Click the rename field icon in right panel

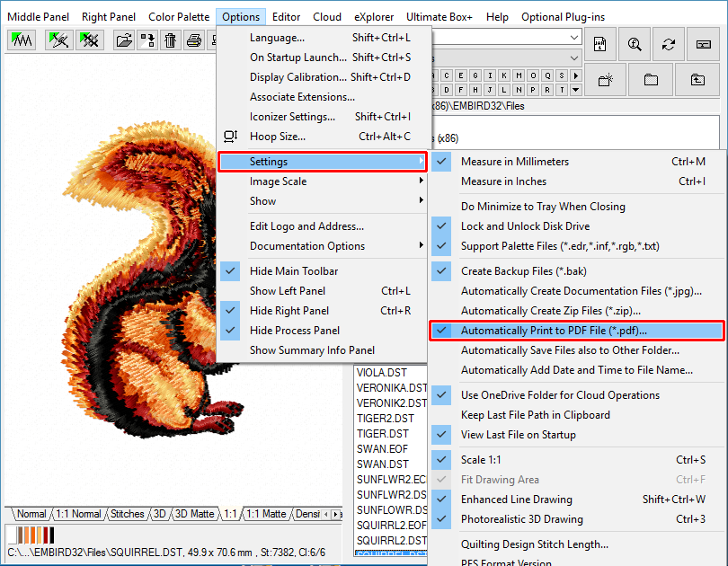pos(704,44)
